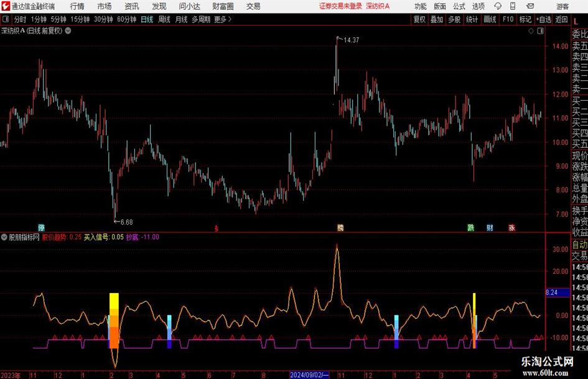The height and width of the screenshot is (379, 588).
Task: Open the 功能 menu
Action: click(421, 6)
